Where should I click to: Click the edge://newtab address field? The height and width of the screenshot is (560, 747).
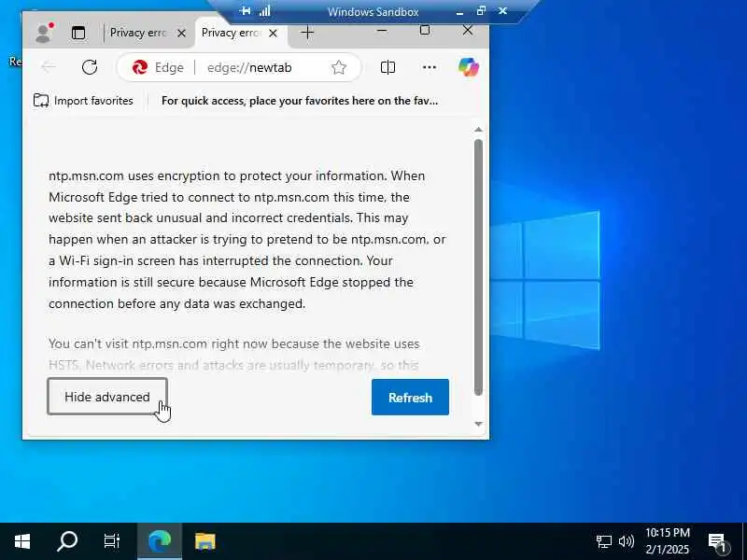249,67
